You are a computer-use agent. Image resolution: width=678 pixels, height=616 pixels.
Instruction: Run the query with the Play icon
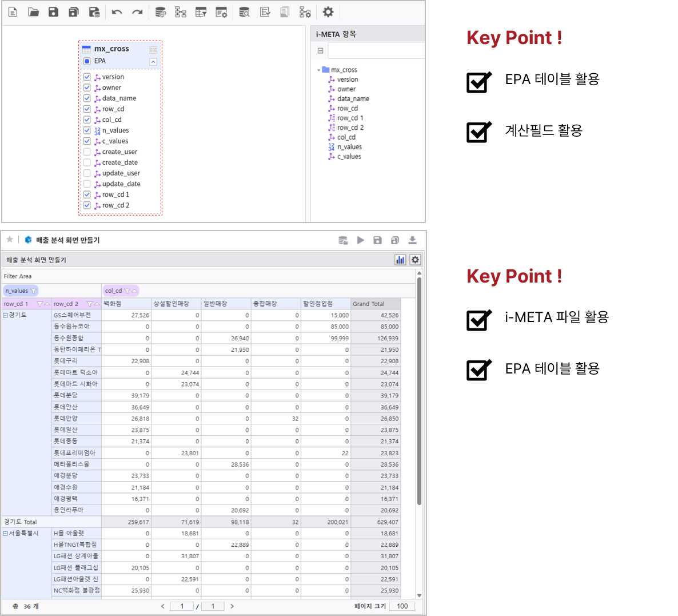(x=361, y=240)
